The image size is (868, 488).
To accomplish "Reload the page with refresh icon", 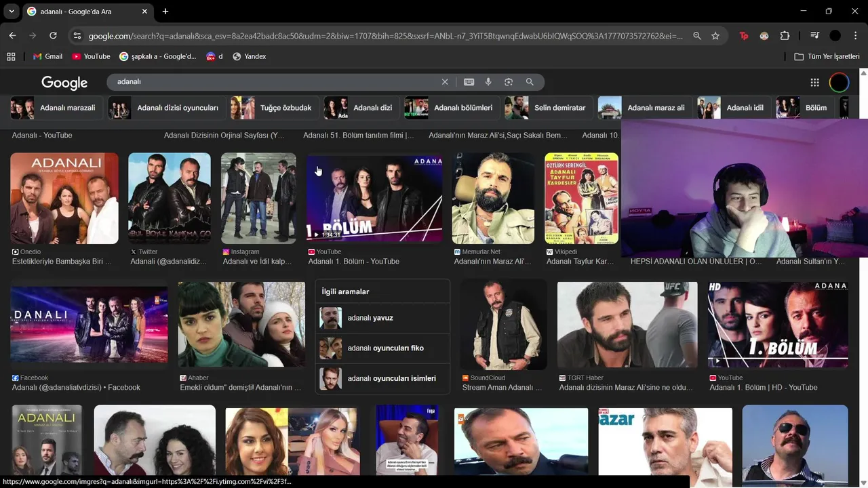I will point(53,35).
